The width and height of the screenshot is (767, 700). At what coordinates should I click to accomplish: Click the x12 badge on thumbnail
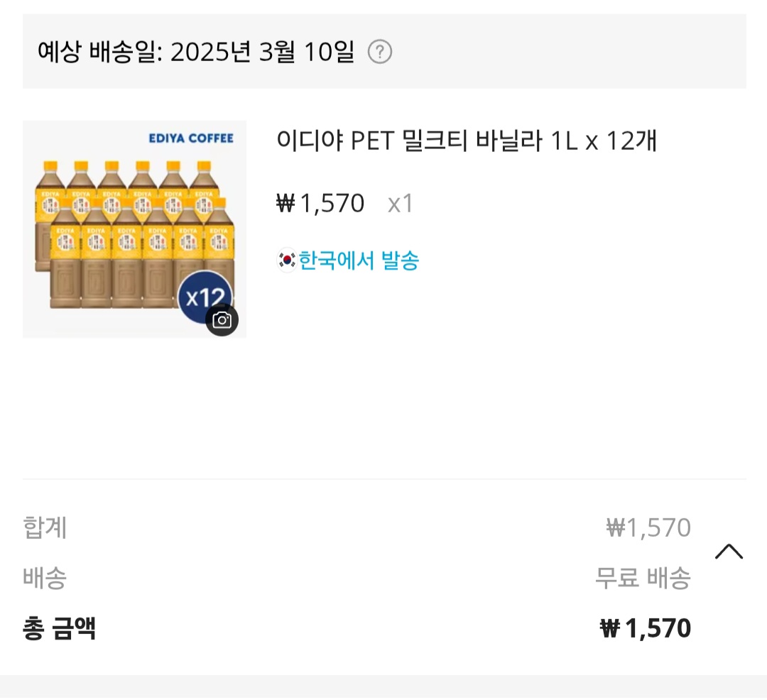[x=204, y=295]
